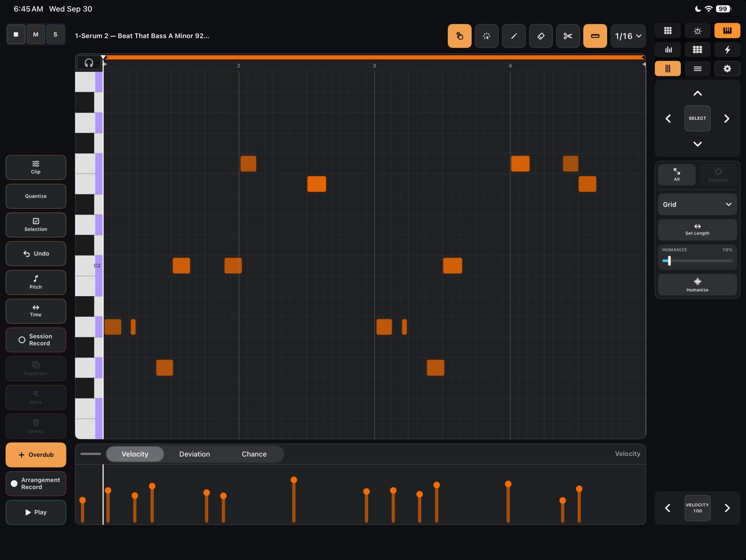Open the settings gear icon
746x560 pixels.
pyautogui.click(x=727, y=69)
